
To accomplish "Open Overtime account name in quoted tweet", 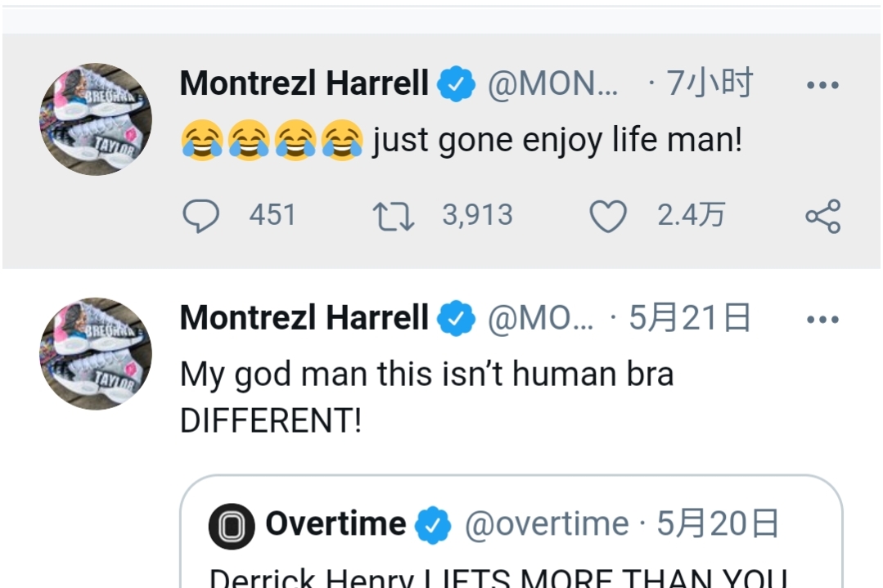I will tap(336, 524).
